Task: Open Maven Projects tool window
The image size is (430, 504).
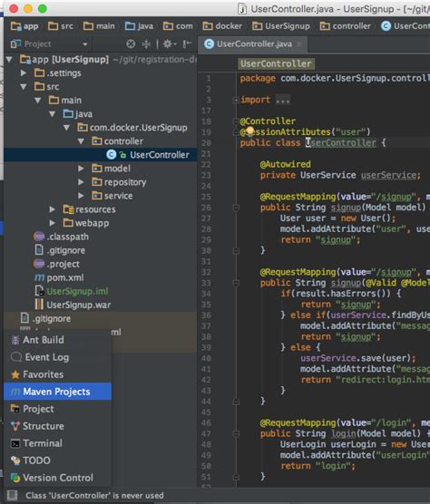Action: (57, 392)
